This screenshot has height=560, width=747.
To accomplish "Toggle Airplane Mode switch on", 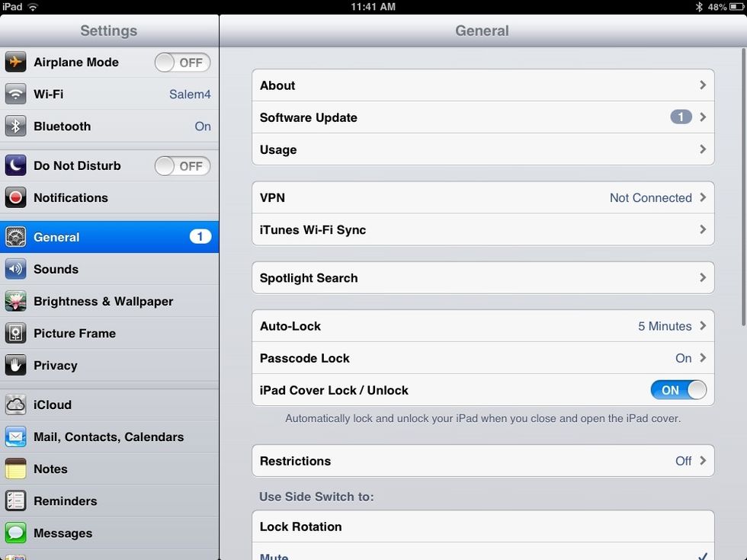I will coord(182,62).
